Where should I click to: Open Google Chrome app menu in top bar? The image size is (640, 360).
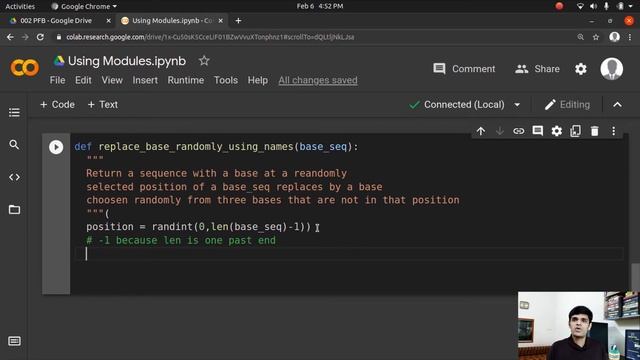(84, 6)
